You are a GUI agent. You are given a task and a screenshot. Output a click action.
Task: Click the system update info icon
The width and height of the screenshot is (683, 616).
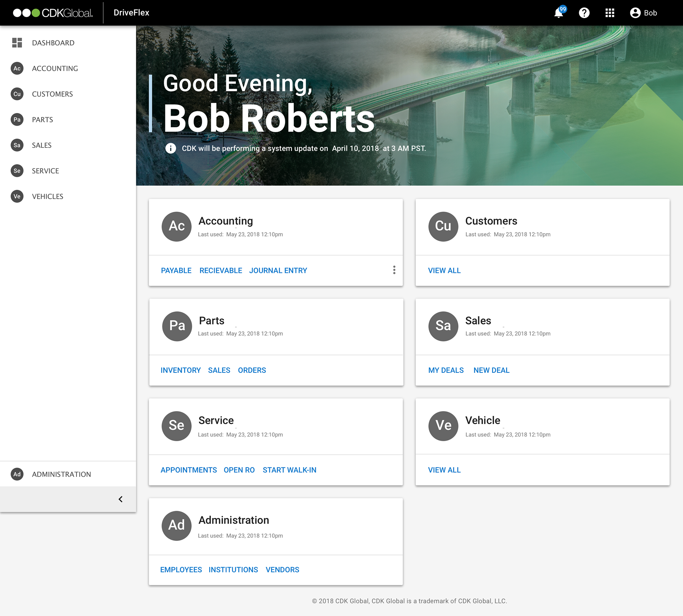(x=171, y=148)
